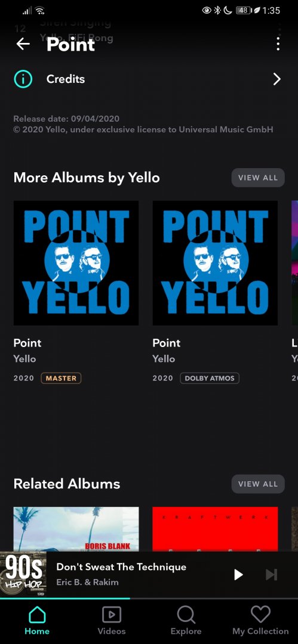Open My Collection heart tab
Screen dimensions: 298x644
click(x=260, y=621)
